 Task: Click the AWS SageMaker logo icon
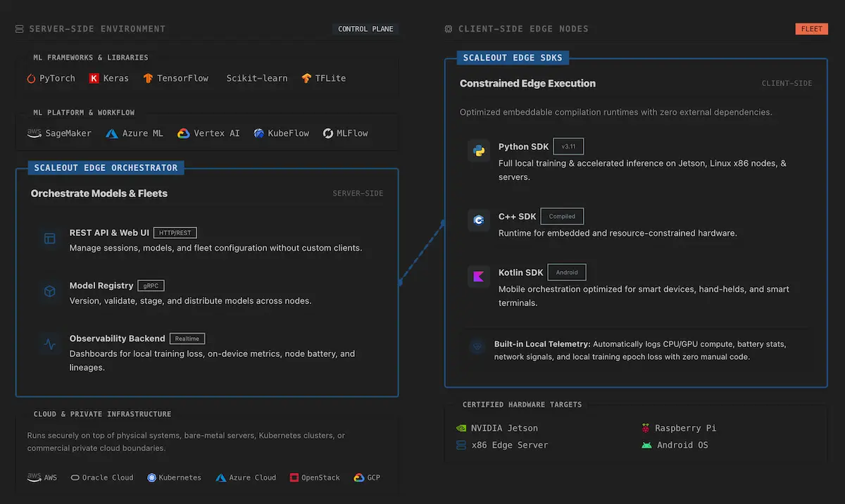pyautogui.click(x=34, y=133)
